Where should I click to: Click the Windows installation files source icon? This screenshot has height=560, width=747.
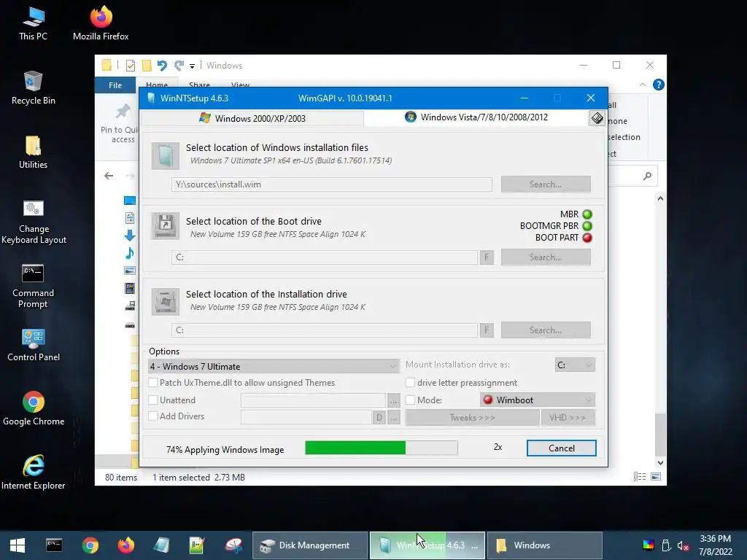pyautogui.click(x=166, y=156)
